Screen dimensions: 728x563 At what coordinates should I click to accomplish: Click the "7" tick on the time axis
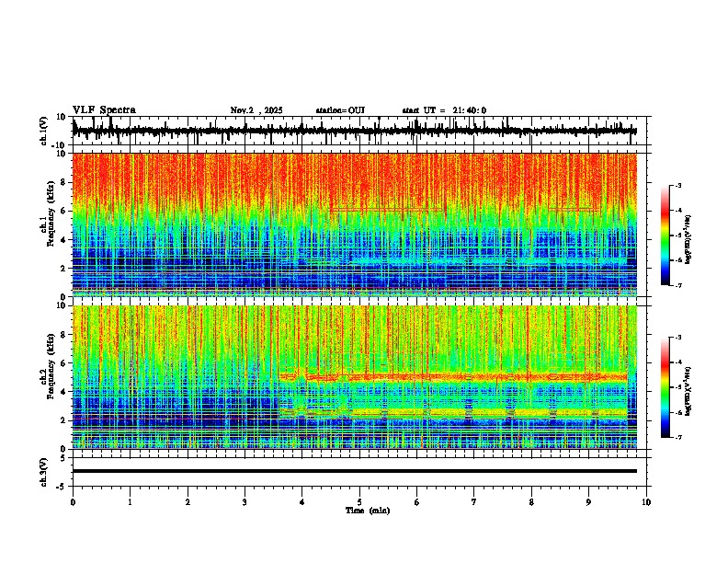click(x=474, y=502)
